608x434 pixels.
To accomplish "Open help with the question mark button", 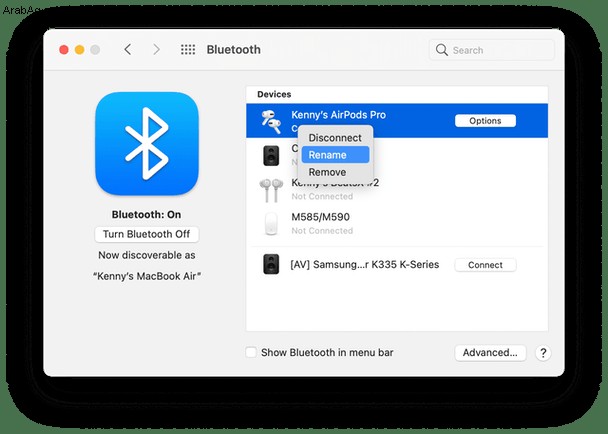I will pos(543,353).
